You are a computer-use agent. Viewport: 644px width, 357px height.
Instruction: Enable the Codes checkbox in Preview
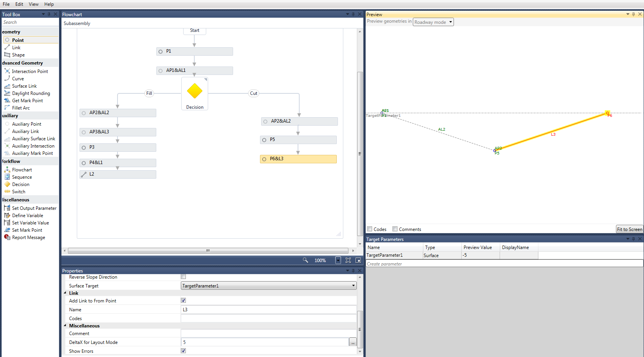click(369, 229)
